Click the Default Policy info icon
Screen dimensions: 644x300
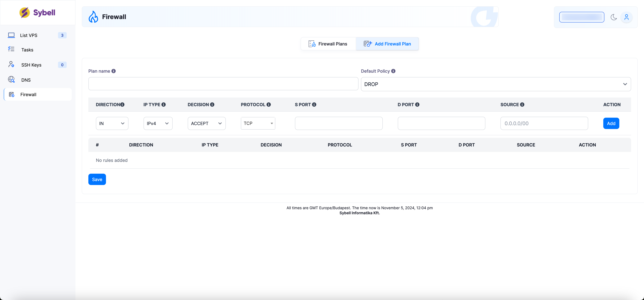393,71
